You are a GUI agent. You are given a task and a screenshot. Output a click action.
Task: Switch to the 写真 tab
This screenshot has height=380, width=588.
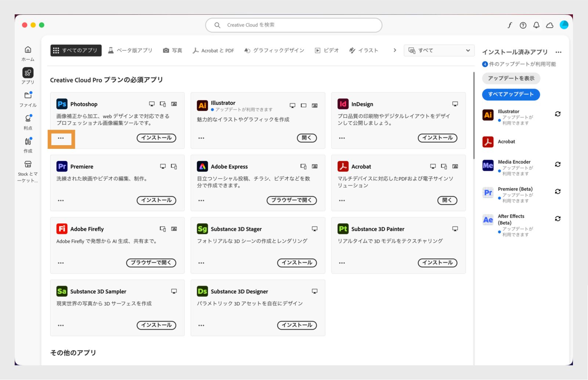[x=173, y=50]
